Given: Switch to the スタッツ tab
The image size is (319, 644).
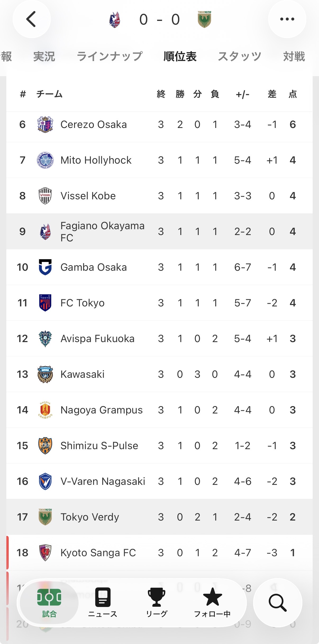Looking at the screenshot, I should tap(240, 56).
